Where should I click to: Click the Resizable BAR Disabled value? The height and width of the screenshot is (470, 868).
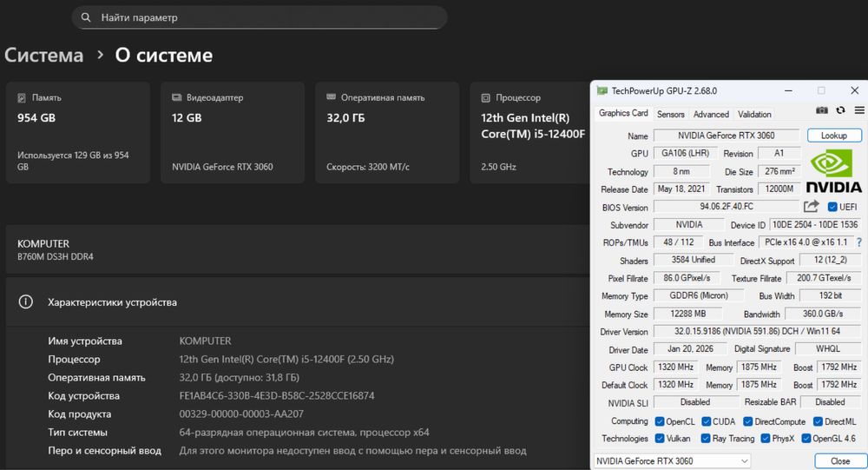click(x=830, y=402)
